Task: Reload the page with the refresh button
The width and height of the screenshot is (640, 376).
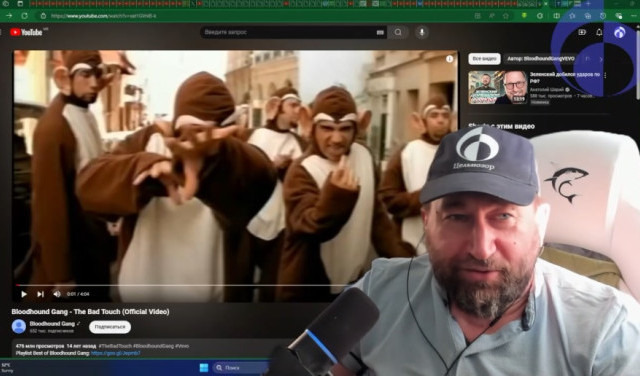Action: 24,16
